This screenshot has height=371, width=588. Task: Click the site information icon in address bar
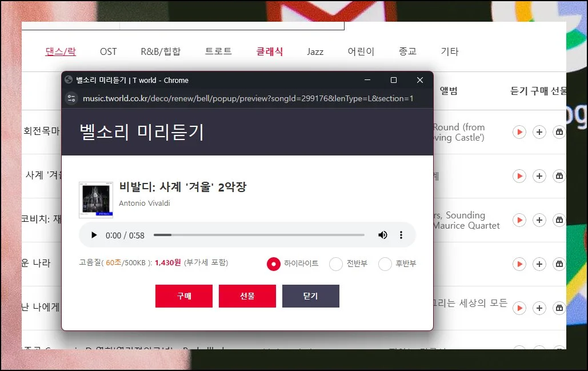71,98
